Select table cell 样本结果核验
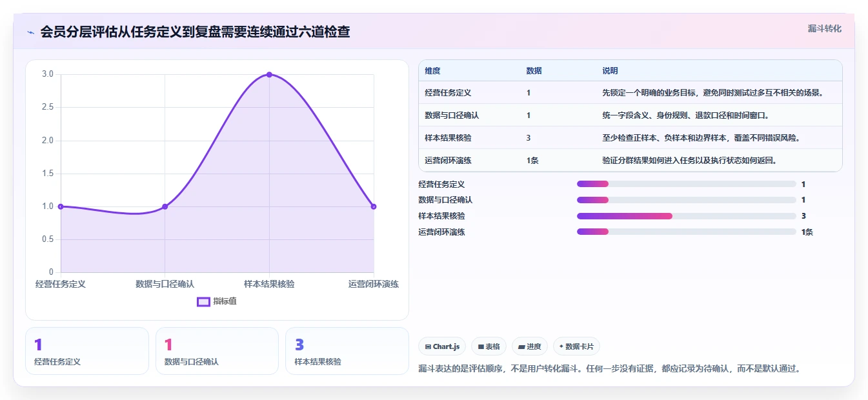 click(448, 138)
